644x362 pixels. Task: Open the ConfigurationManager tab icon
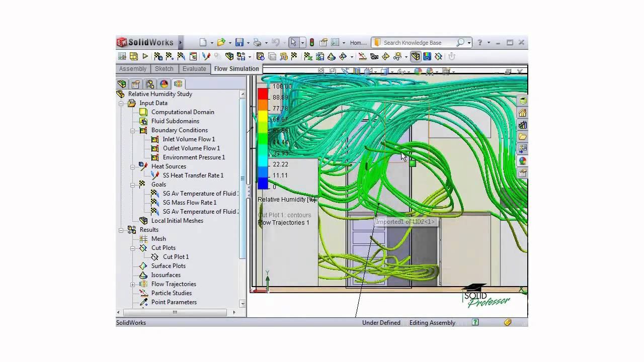point(149,84)
